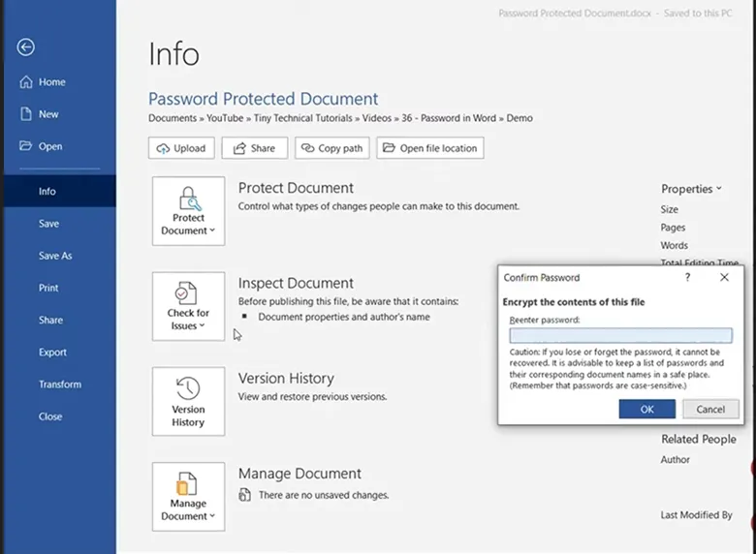The image size is (756, 554).
Task: Open Transform in the sidebar
Action: click(x=60, y=385)
